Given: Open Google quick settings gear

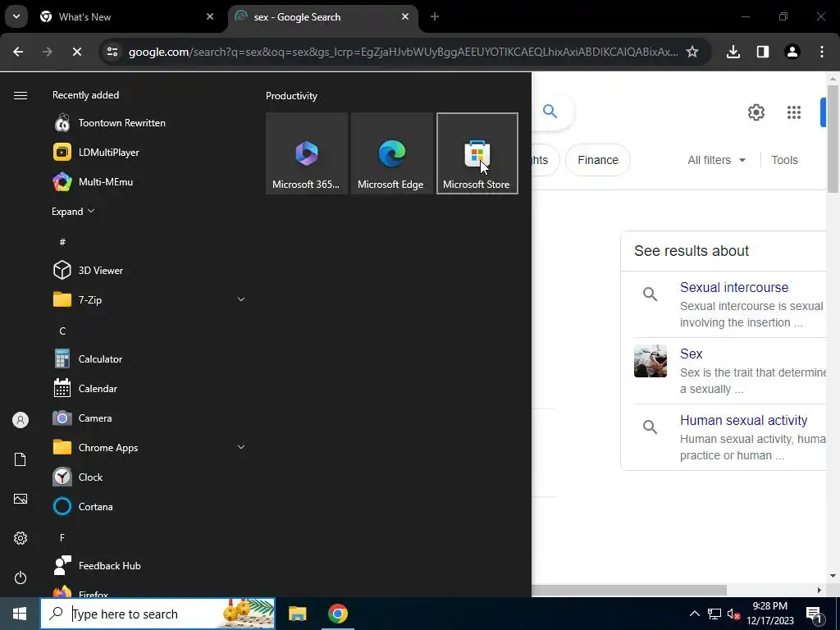Looking at the screenshot, I should click(756, 112).
